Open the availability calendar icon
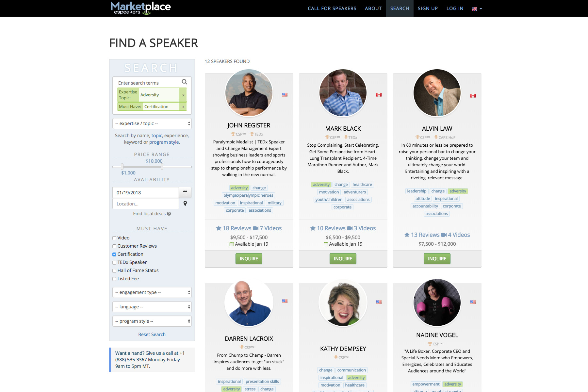Viewport: 588px width, 392px height. pos(185,193)
